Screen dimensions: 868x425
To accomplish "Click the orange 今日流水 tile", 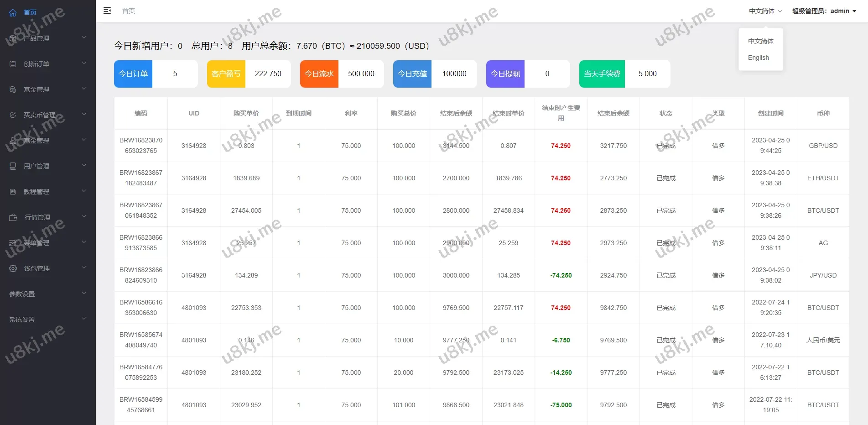I will tap(319, 74).
